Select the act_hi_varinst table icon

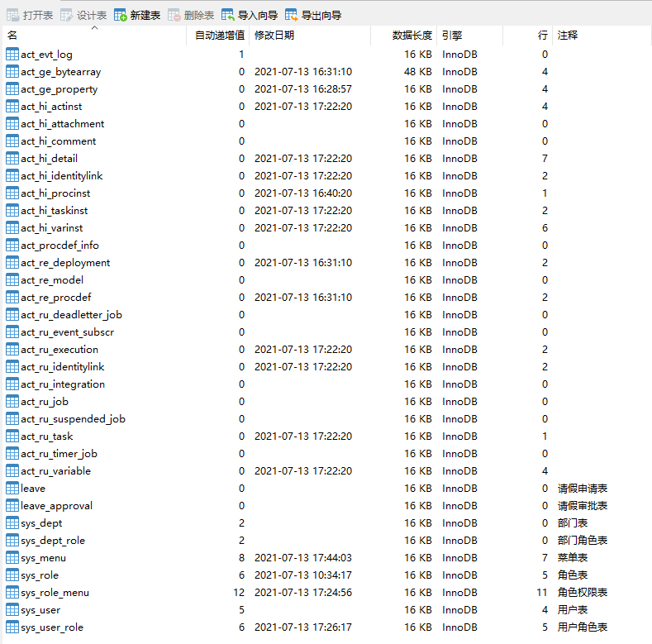tap(12, 227)
